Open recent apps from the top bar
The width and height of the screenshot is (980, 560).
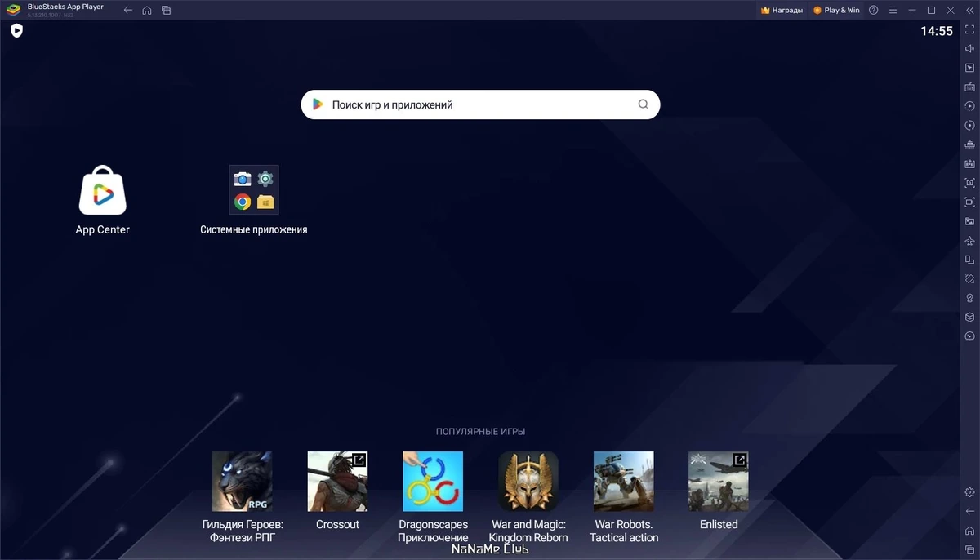(x=166, y=11)
